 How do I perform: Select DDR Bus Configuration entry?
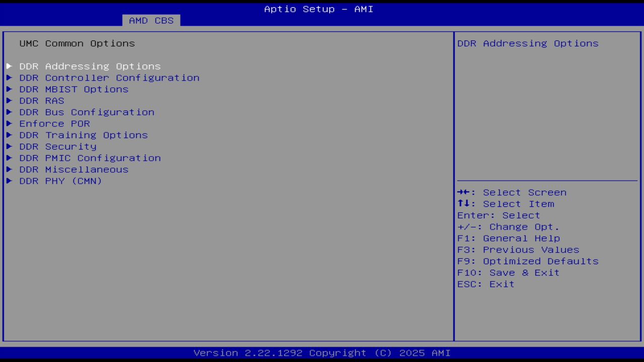[x=87, y=112]
